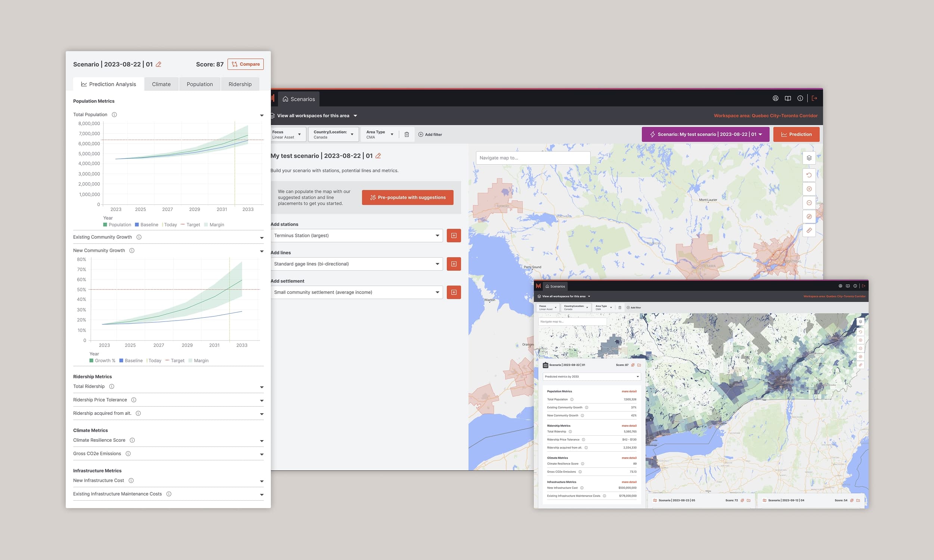Click the map layers icon

[x=809, y=158]
